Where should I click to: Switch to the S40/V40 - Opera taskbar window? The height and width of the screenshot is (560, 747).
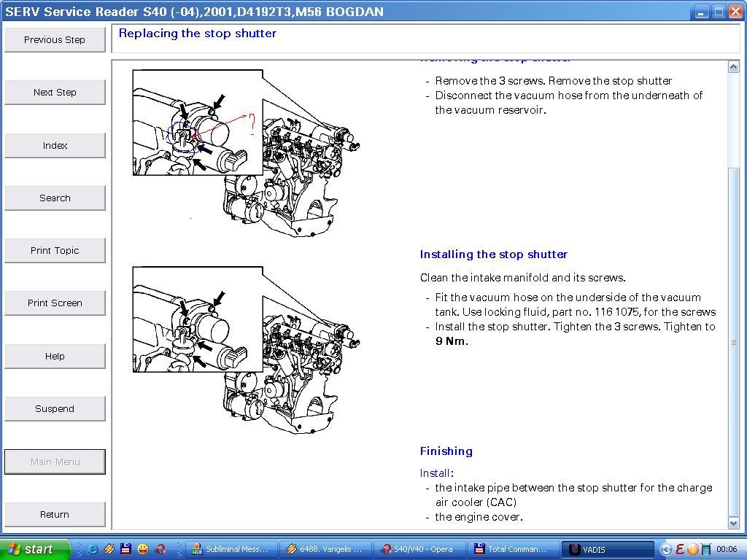click(419, 549)
